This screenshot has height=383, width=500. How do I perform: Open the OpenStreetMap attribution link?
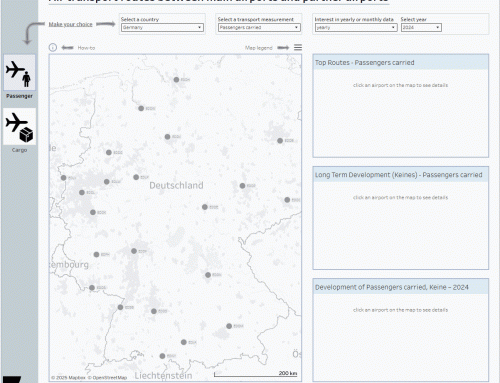(107, 378)
